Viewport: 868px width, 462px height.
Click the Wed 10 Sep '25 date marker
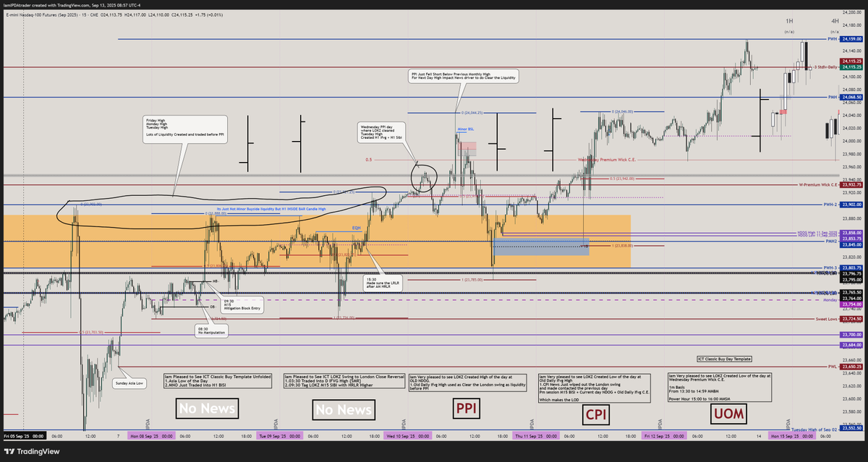point(409,436)
